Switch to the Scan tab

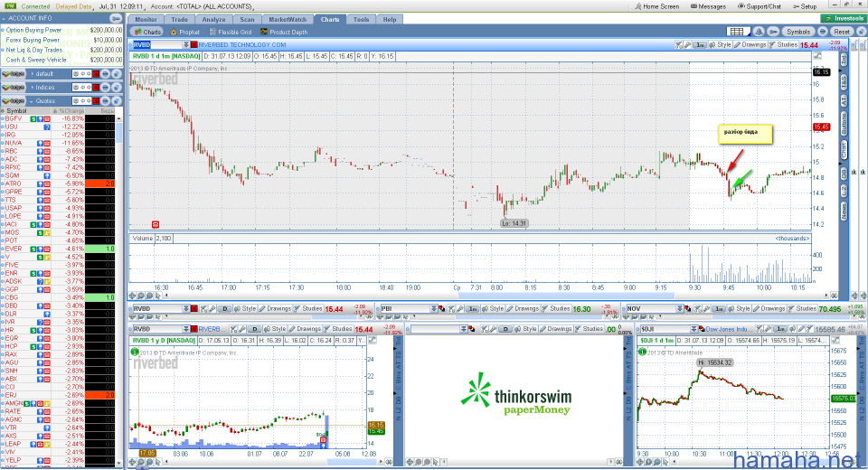(x=247, y=19)
